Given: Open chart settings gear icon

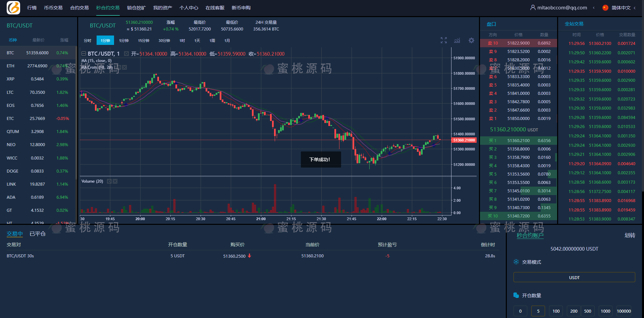Looking at the screenshot, I should click(471, 41).
